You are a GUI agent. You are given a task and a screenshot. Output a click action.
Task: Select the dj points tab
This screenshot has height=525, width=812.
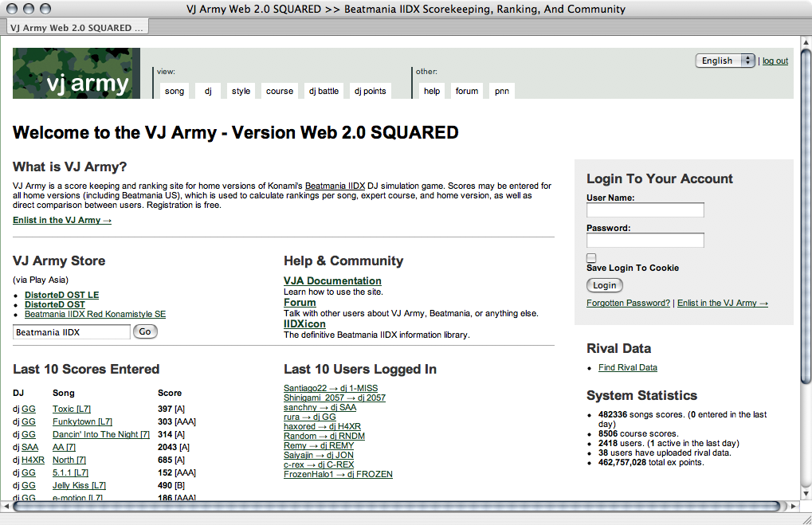[370, 91]
